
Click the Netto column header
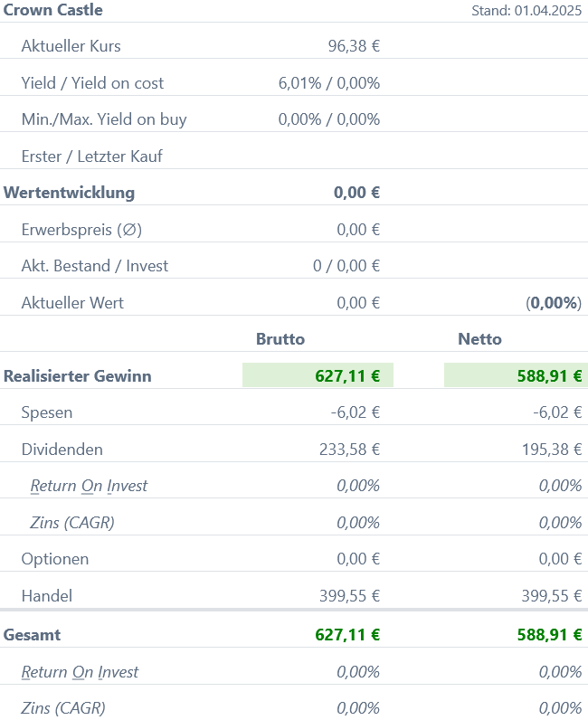[x=479, y=339]
